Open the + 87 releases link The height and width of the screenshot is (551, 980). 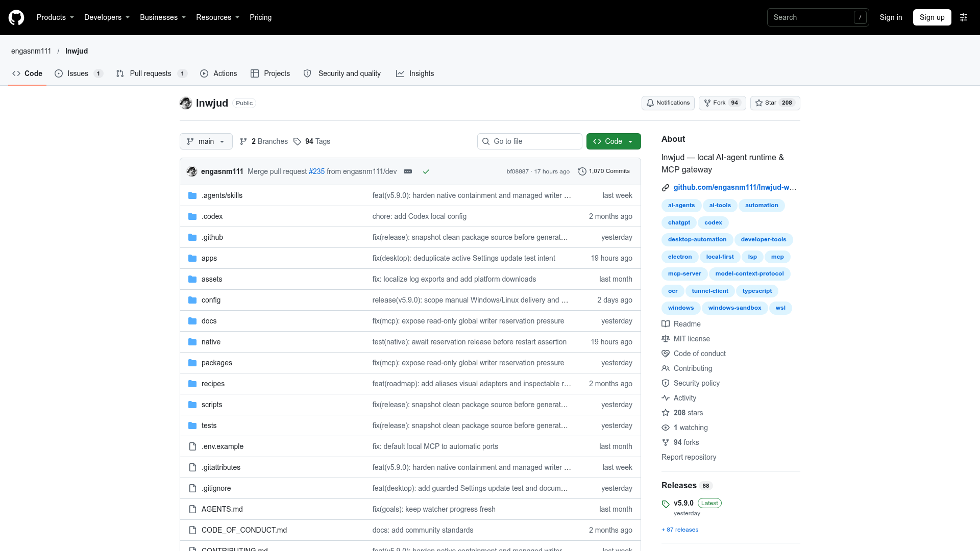coord(680,530)
